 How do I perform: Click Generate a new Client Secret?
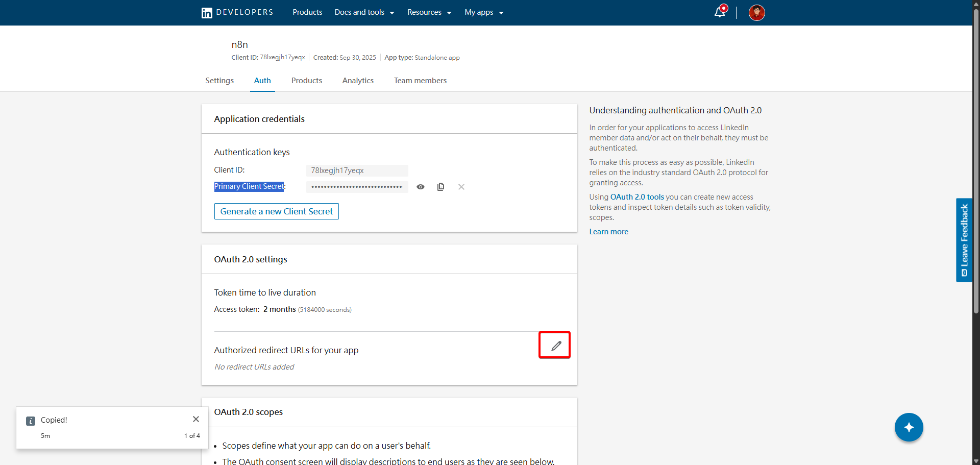coord(276,211)
